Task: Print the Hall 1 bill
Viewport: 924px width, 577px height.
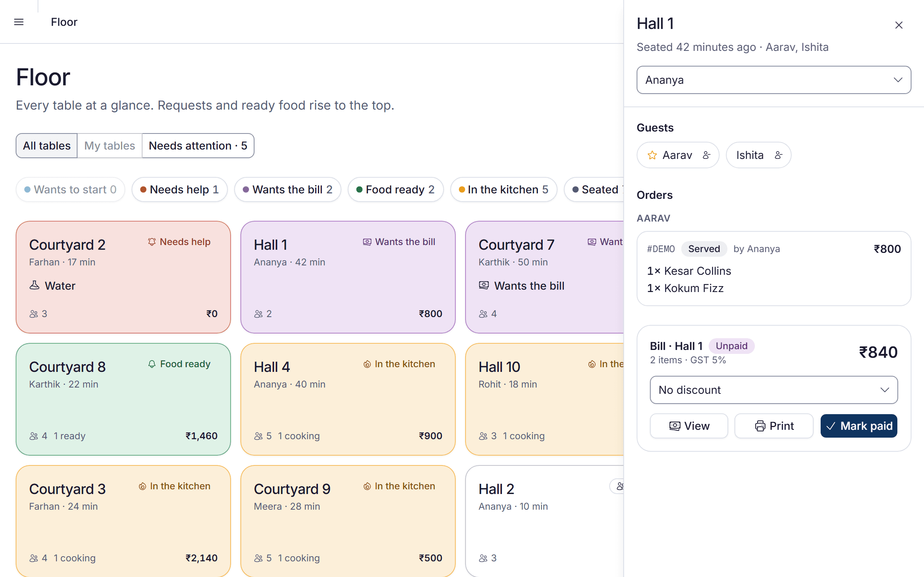Action: pos(774,426)
